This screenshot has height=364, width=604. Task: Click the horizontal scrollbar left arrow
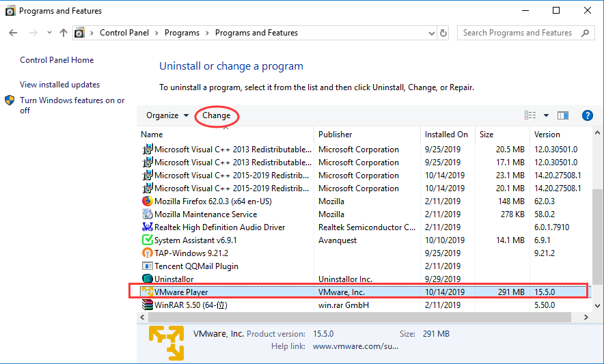click(143, 317)
